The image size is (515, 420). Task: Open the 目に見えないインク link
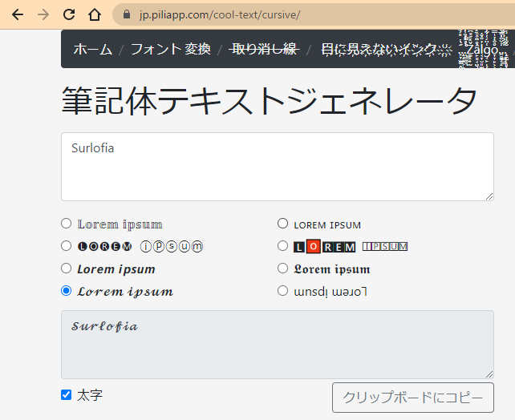(387, 50)
